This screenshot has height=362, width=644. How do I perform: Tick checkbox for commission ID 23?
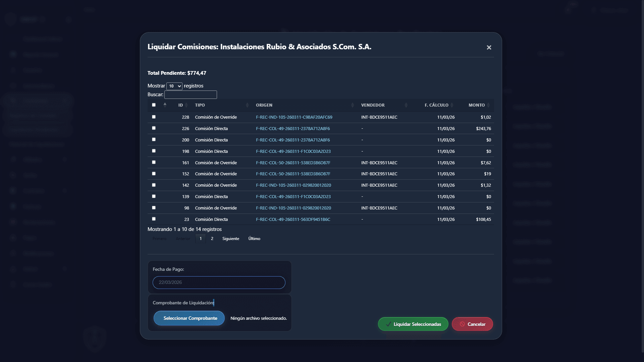[x=154, y=219]
